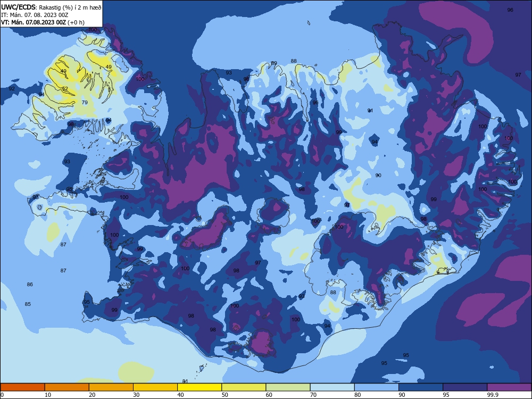
Task: Click the '20' legend scale label
Action: [x=92, y=395]
